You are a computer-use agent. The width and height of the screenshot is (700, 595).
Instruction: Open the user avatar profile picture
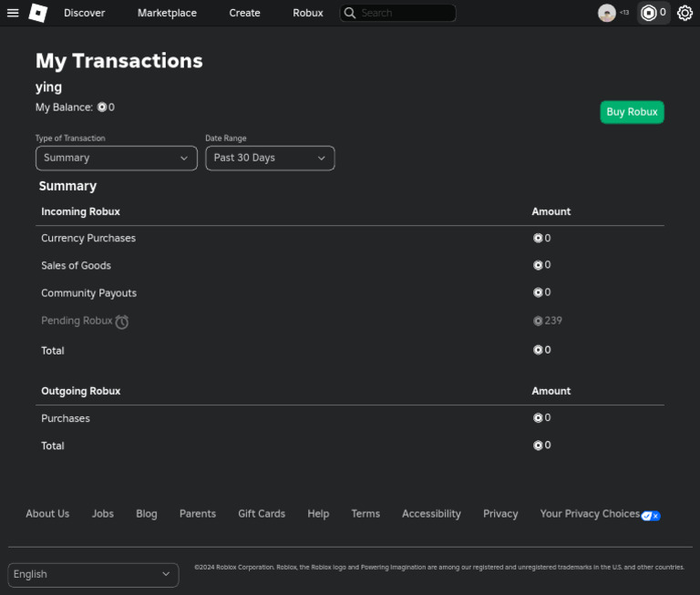click(607, 13)
